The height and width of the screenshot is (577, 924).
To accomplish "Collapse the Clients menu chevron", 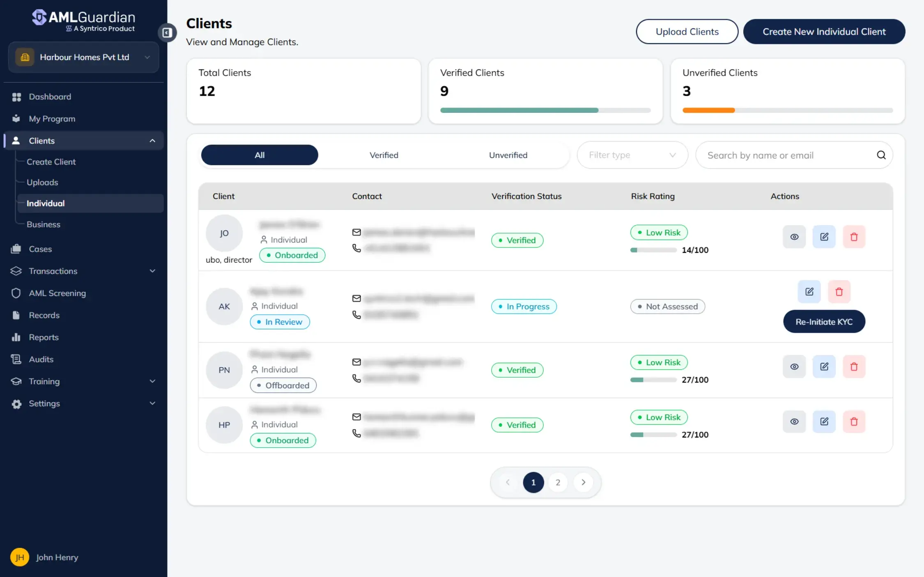I will coord(152,141).
